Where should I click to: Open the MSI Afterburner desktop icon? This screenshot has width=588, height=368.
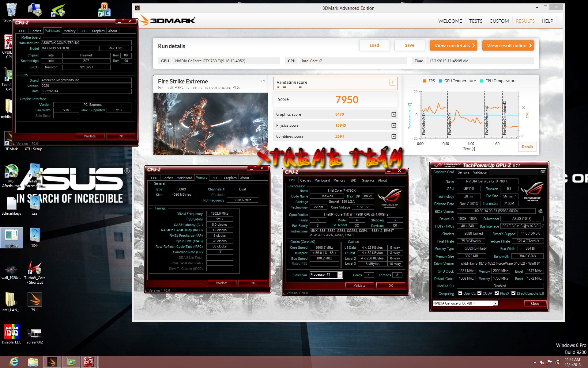[x=11, y=176]
